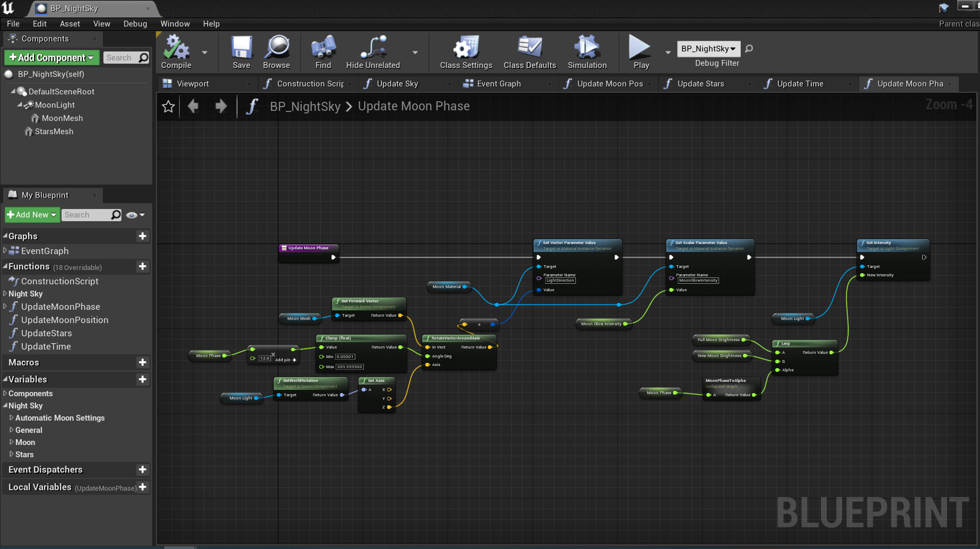Open the BP_NightSky debug filter dropdown
This screenshot has height=549, width=980.
(708, 48)
